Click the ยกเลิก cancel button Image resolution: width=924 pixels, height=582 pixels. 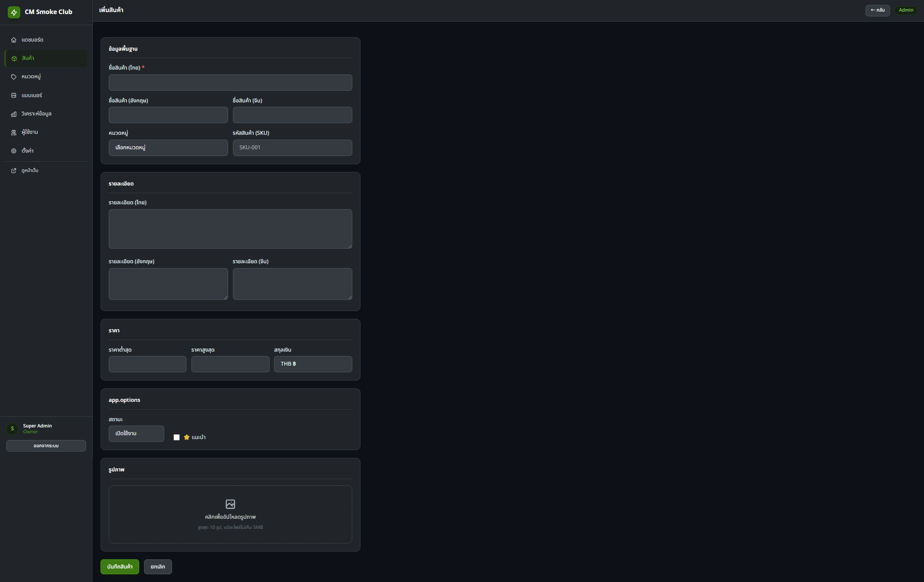pos(158,567)
